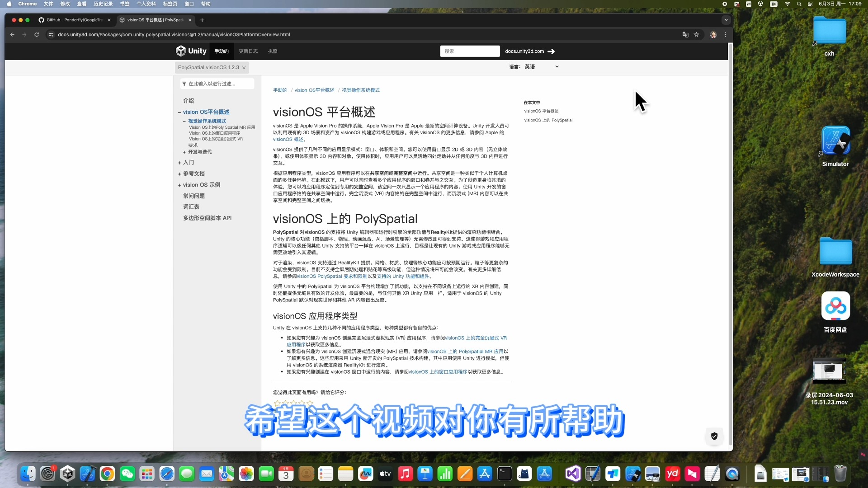Open the 历史记录 menu in menu bar
The image size is (868, 488).
[x=103, y=4]
